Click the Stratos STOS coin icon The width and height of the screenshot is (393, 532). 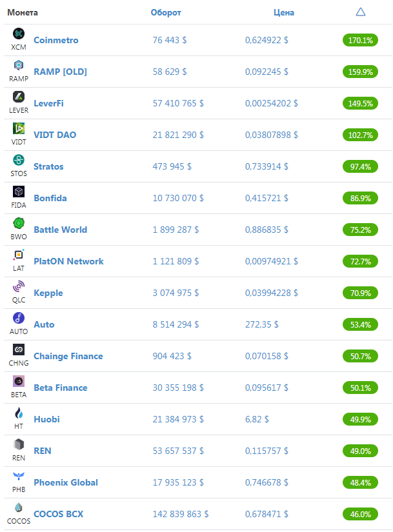click(x=19, y=160)
